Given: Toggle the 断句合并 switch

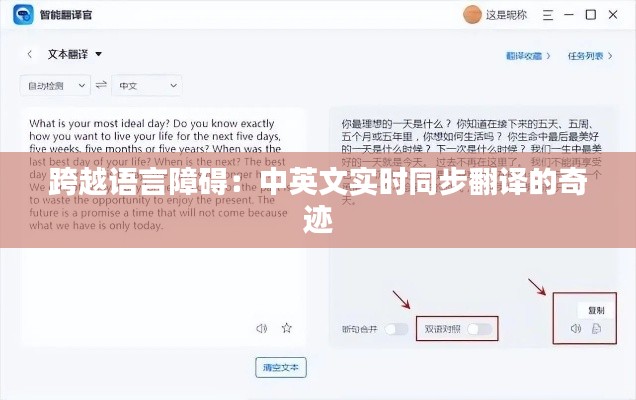Looking at the screenshot, I should click(x=396, y=329).
